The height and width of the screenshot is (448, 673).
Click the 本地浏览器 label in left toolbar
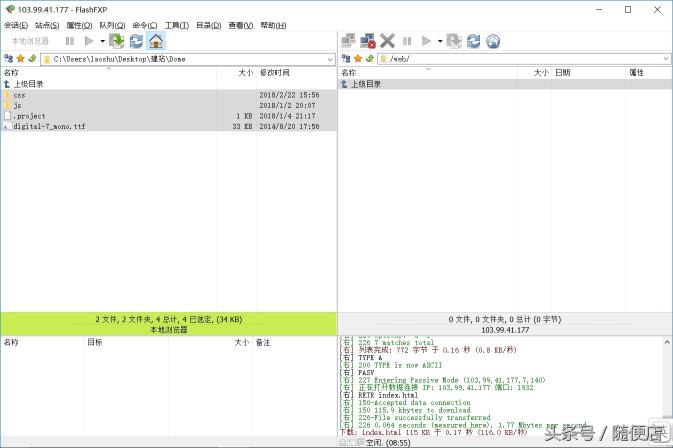click(30, 41)
